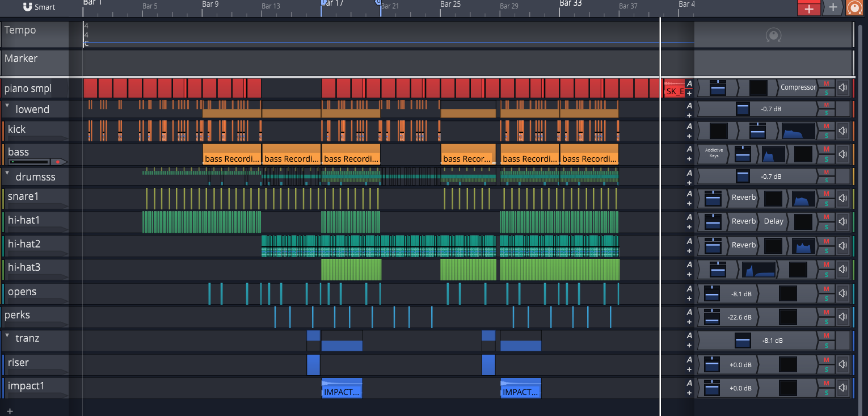
Task: Select the perks track header
Action: (x=35, y=317)
